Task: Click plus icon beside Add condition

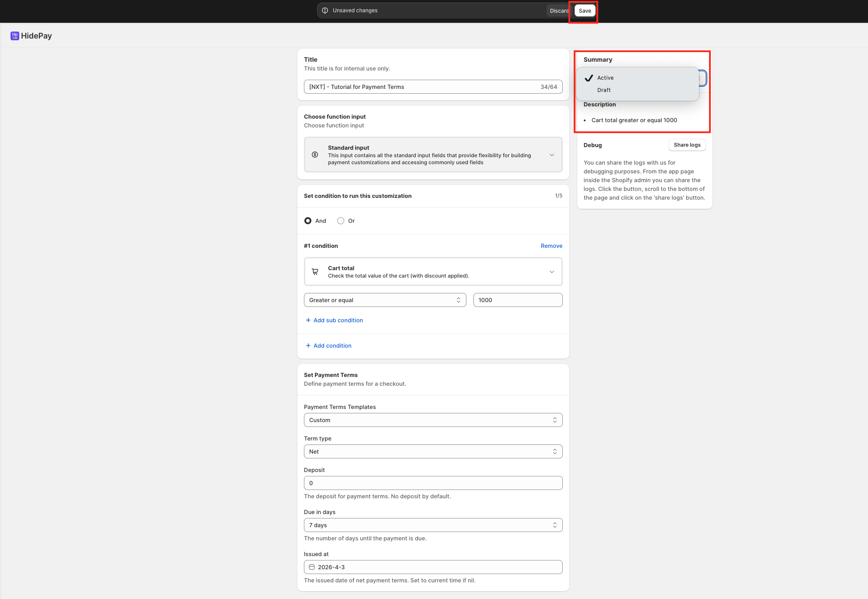Action: (308, 346)
